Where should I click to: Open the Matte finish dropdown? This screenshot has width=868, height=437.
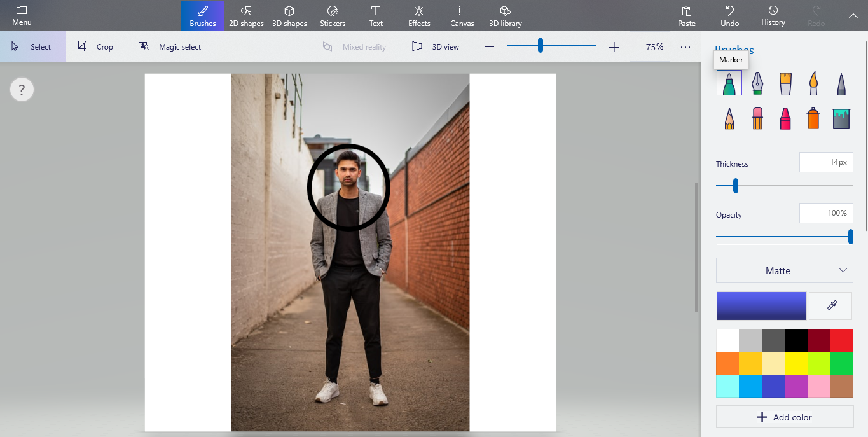point(784,270)
